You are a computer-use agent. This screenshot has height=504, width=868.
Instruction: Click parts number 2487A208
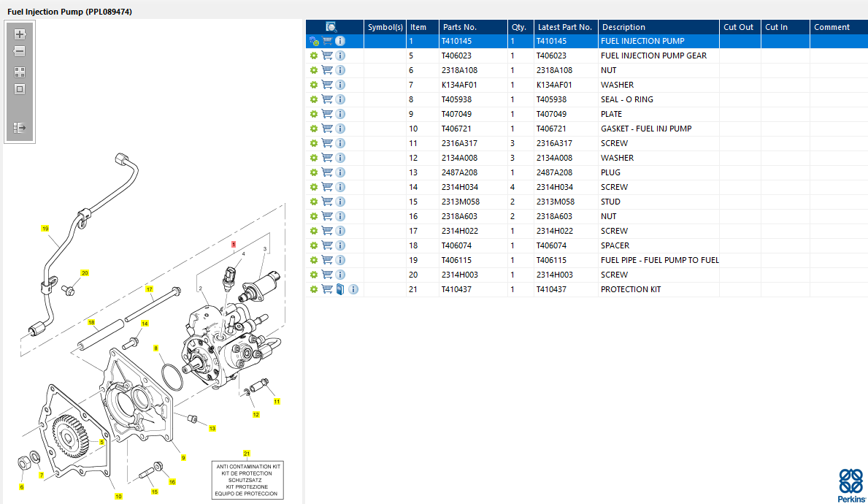(x=459, y=172)
